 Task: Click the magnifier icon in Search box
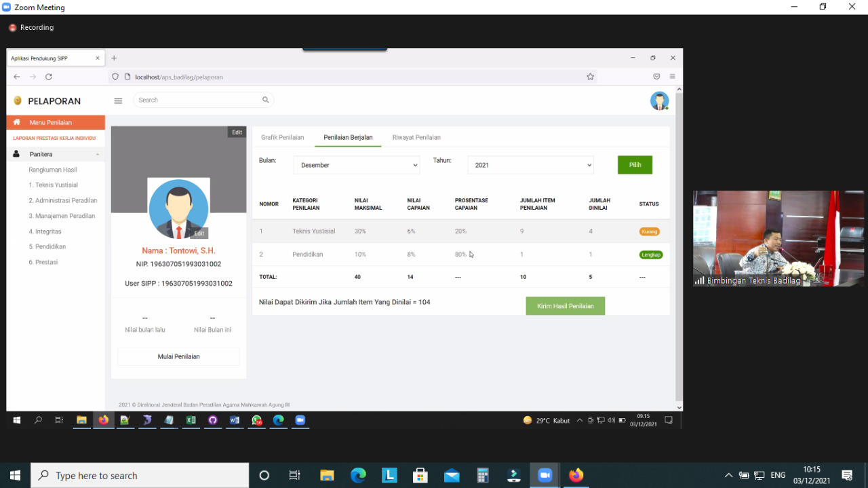265,100
